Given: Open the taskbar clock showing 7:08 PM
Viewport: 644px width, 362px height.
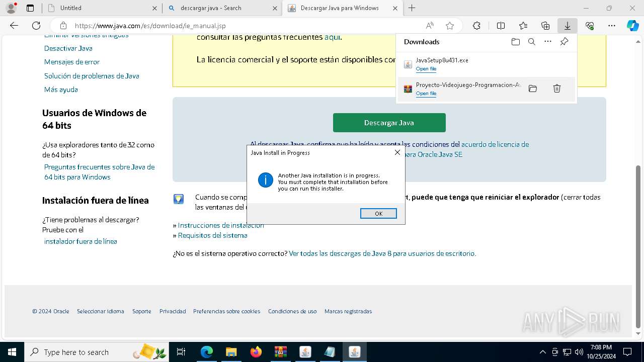Looking at the screenshot, I should 601,352.
